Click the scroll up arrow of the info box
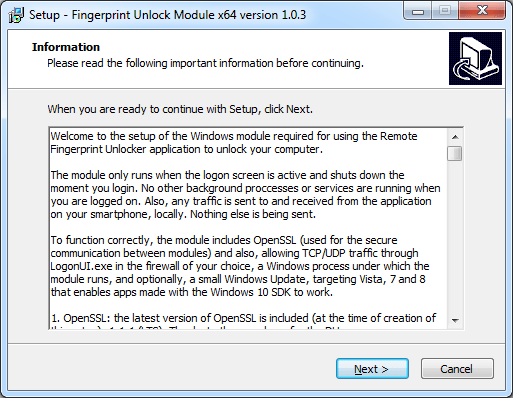The height and width of the screenshot is (398, 513). tap(455, 137)
